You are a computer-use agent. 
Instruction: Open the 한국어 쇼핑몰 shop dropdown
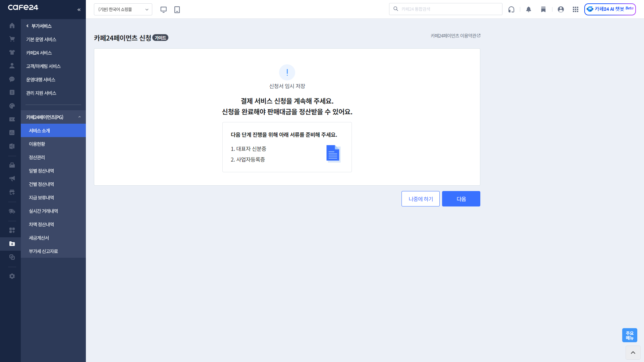click(x=123, y=9)
